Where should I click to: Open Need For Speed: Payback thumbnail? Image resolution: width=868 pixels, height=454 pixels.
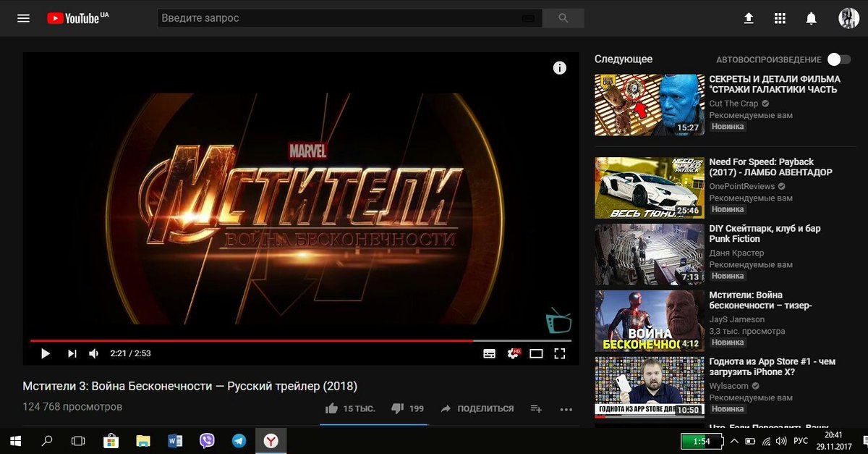pos(650,188)
